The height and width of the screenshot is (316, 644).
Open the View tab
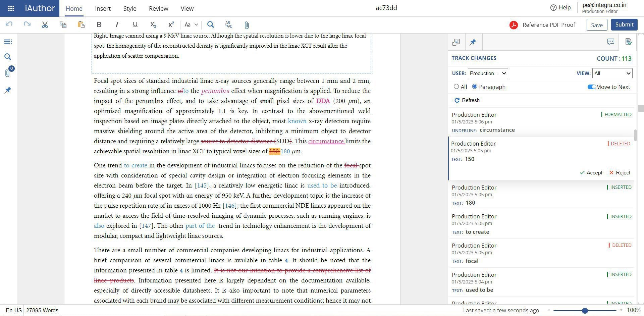coord(187,8)
